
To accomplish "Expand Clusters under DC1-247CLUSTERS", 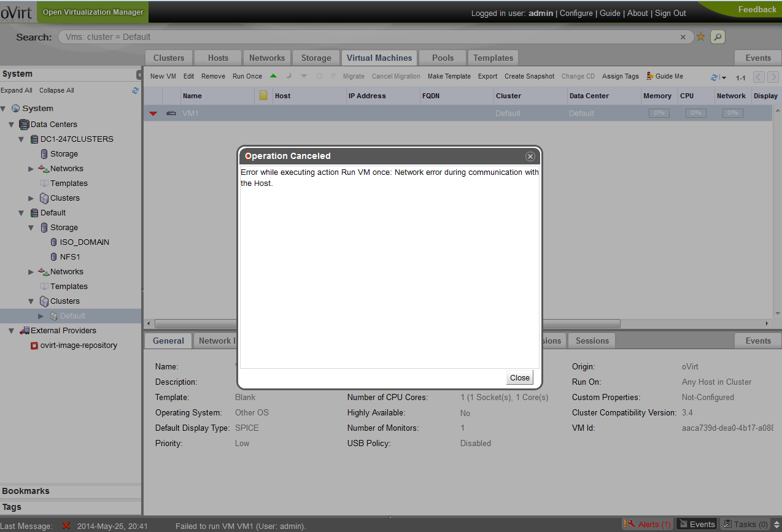I will 31,198.
